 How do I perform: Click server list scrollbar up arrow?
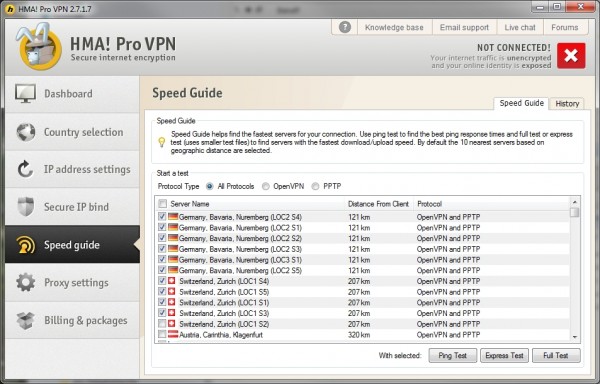[x=574, y=202]
